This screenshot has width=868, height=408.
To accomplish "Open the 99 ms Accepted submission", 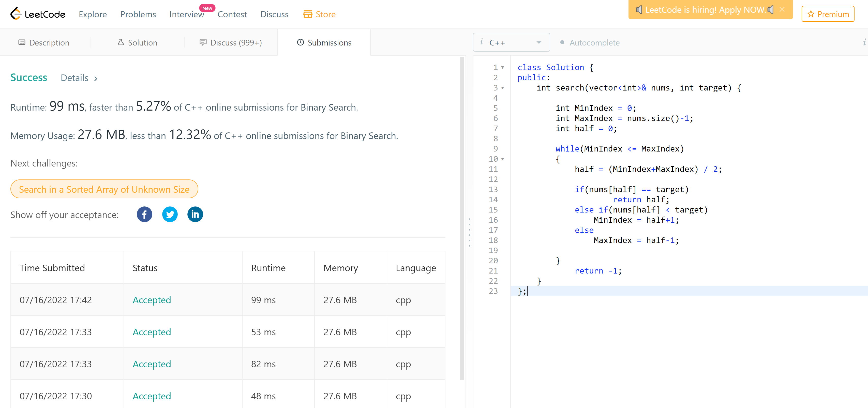I will click(152, 300).
